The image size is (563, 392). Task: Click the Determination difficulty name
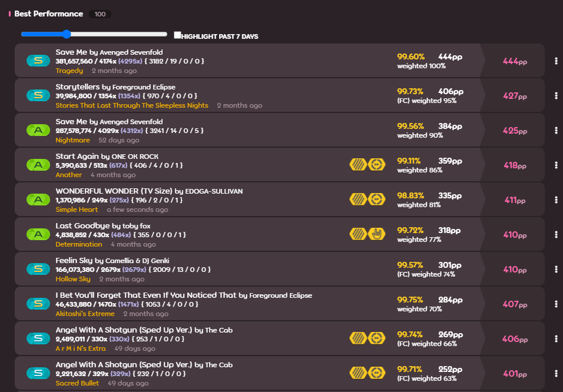[79, 244]
